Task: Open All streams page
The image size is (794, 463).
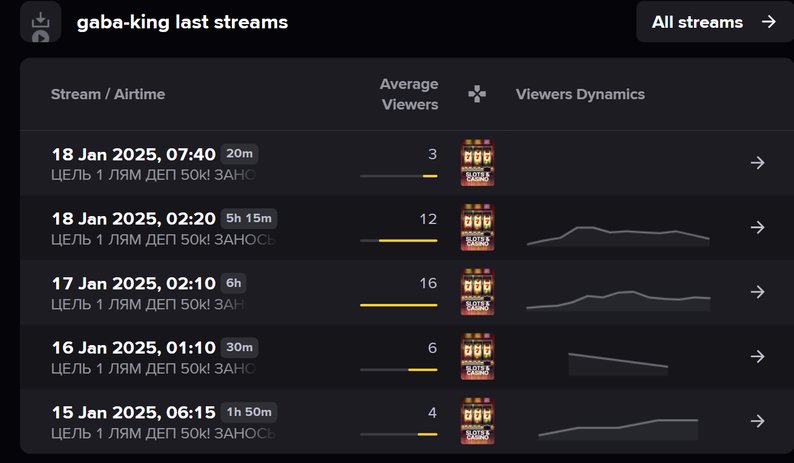Action: pos(714,22)
